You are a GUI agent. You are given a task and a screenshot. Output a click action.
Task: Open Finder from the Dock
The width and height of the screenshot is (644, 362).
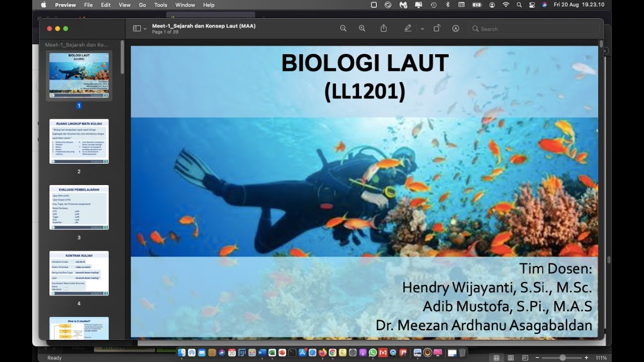point(182,353)
